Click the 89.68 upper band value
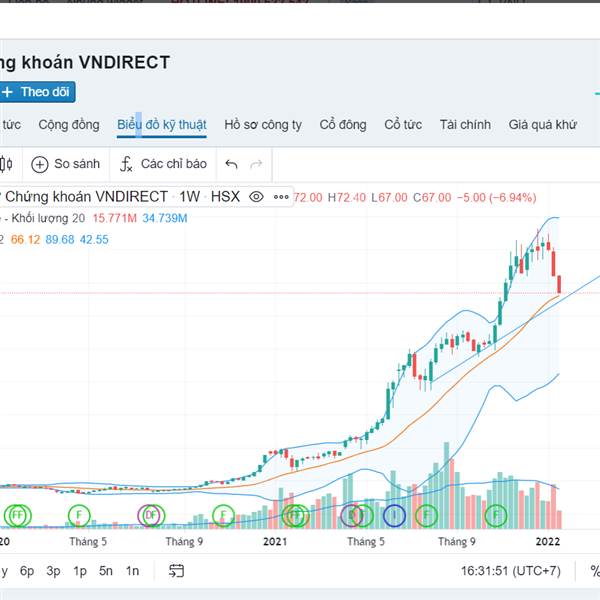Screen dimensions: 600x600 (60, 240)
